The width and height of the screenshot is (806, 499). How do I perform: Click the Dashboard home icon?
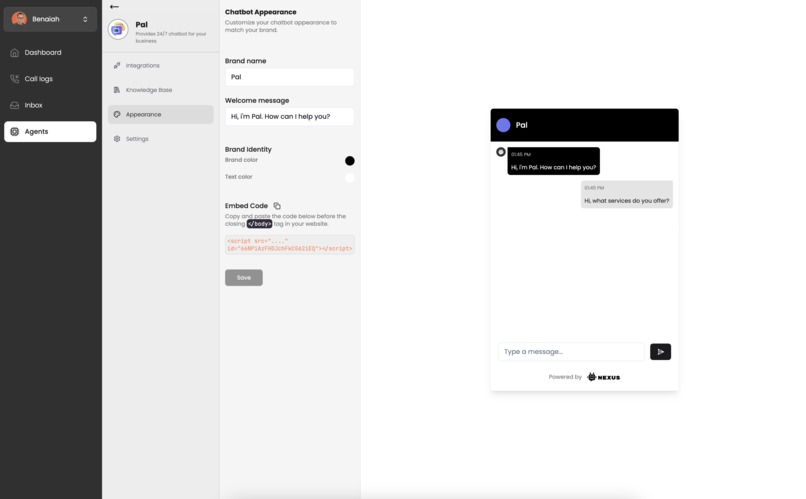coord(14,52)
